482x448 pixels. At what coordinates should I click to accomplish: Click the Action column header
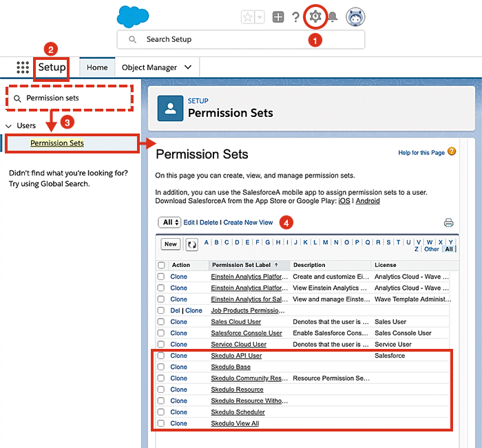(180, 265)
